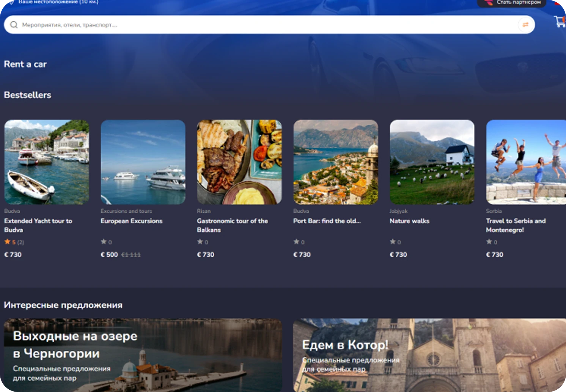Click into the search input field
This screenshot has height=392, width=566.
point(266,25)
